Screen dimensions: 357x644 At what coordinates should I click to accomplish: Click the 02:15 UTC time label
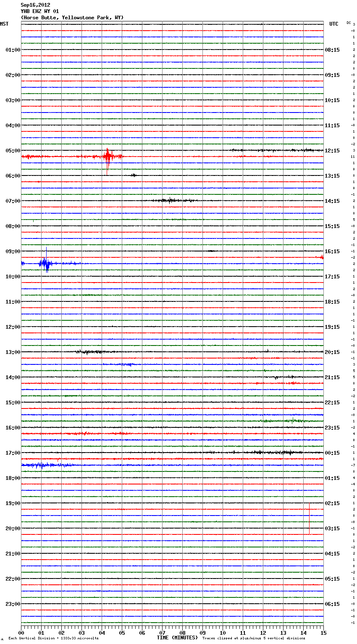click(x=332, y=503)
